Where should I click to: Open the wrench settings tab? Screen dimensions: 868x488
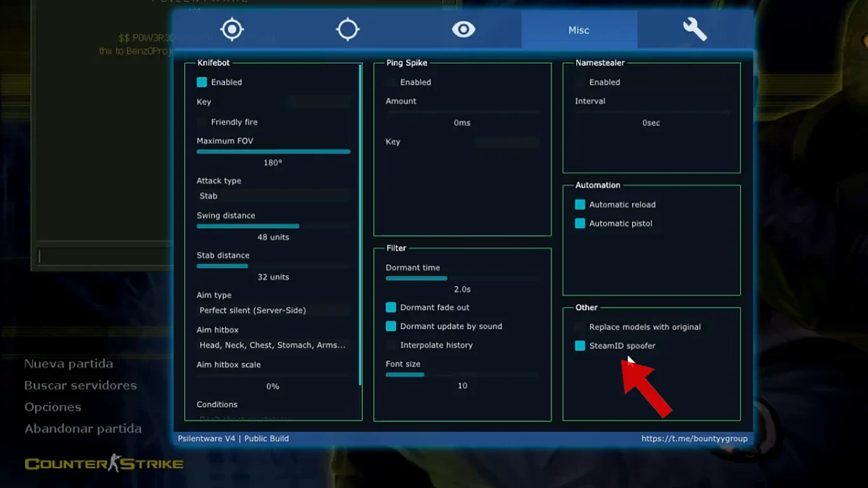pyautogui.click(x=695, y=29)
